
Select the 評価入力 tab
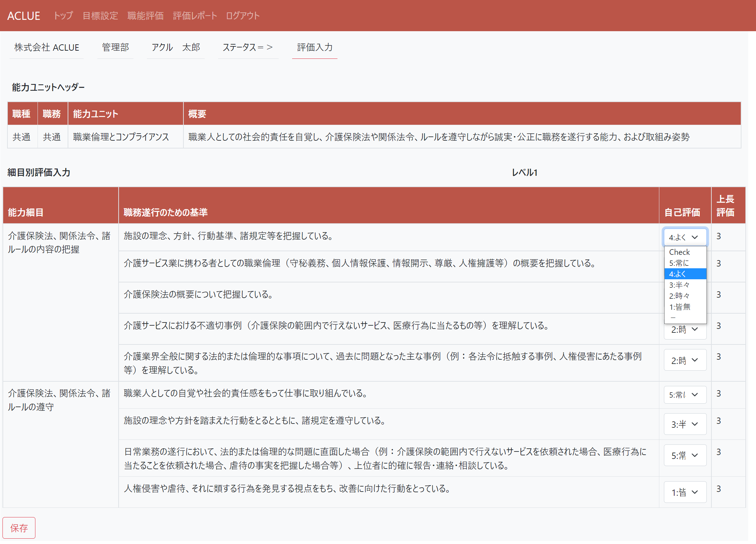pyautogui.click(x=314, y=47)
